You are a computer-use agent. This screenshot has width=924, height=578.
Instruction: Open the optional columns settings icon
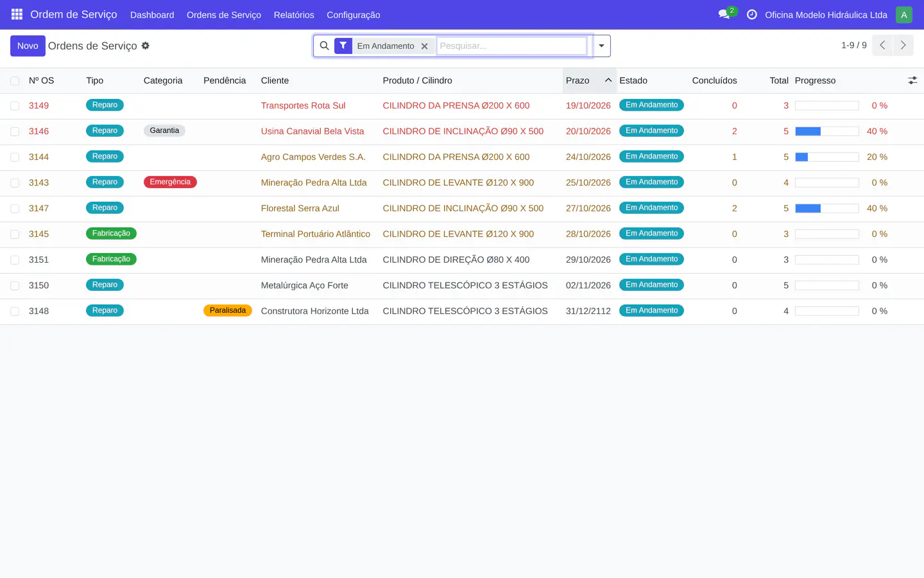(x=912, y=80)
